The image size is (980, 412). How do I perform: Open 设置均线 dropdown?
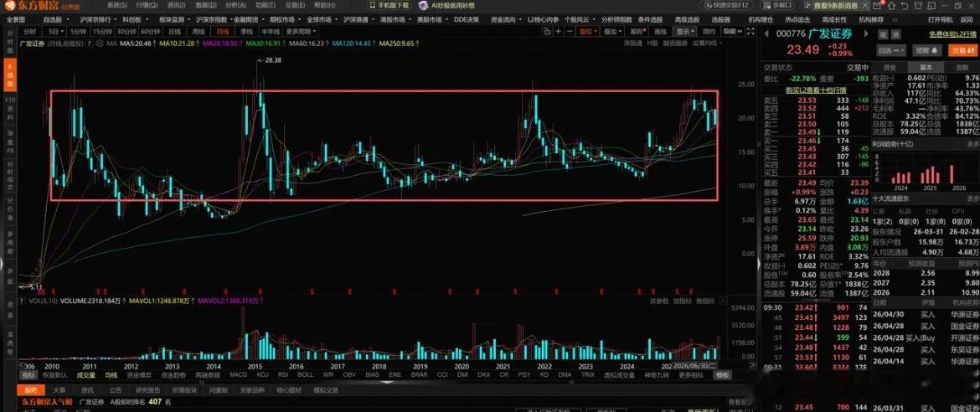pyautogui.click(x=707, y=44)
